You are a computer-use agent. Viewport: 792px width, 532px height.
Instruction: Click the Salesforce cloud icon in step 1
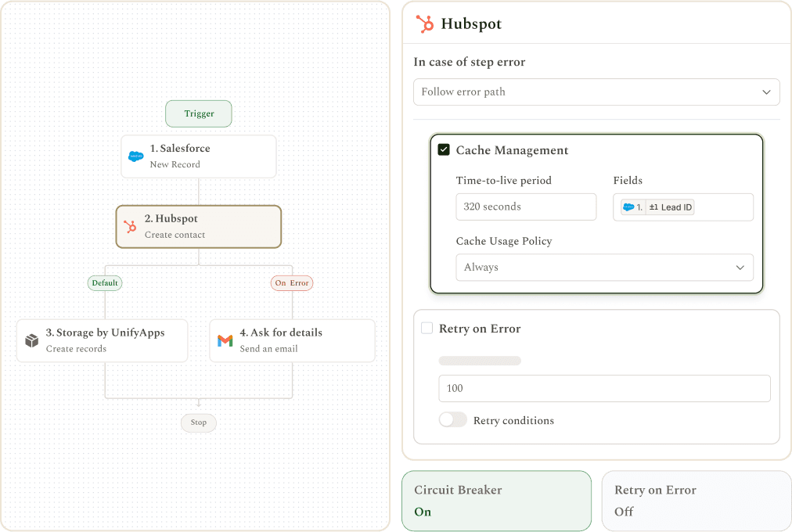click(136, 156)
